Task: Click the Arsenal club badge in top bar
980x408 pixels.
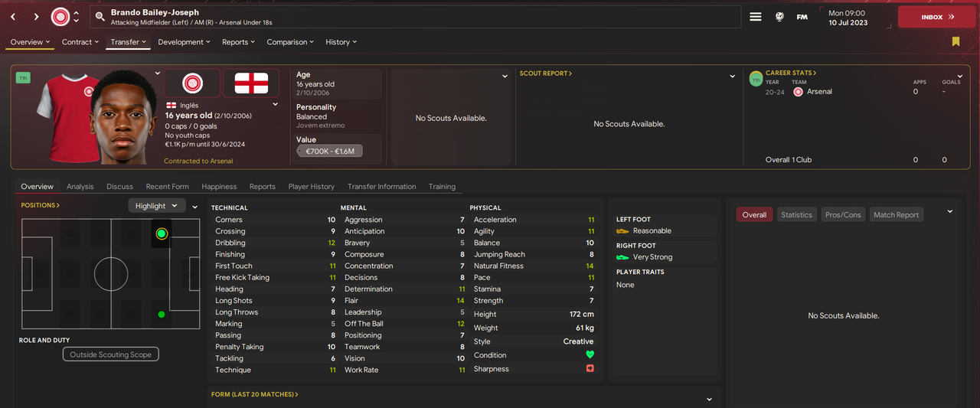Action: [x=60, y=16]
